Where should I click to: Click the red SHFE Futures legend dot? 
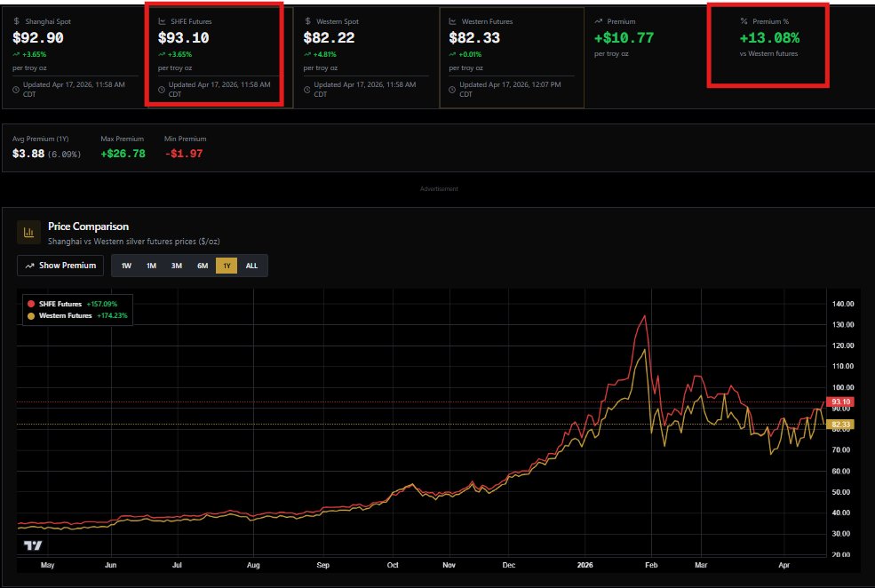click(x=31, y=304)
